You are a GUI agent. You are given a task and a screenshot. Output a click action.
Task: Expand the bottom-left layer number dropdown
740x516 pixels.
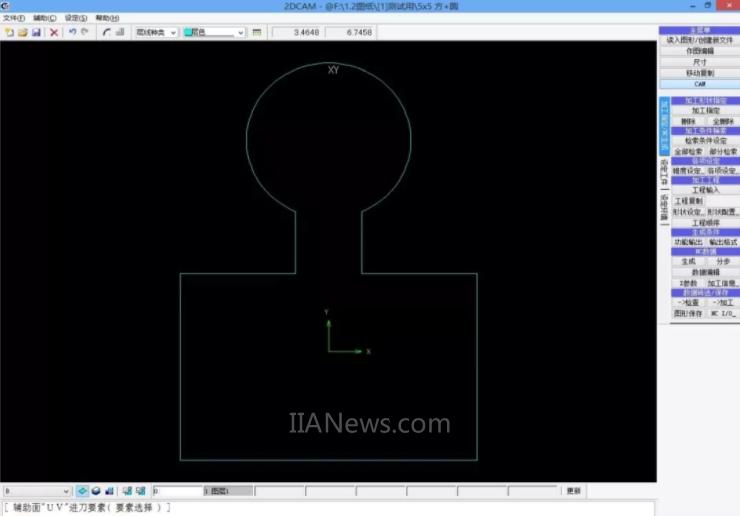pyautogui.click(x=66, y=491)
